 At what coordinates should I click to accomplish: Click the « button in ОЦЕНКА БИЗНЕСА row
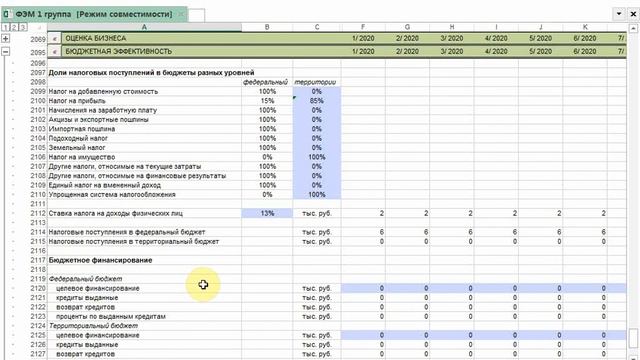click(54, 38)
